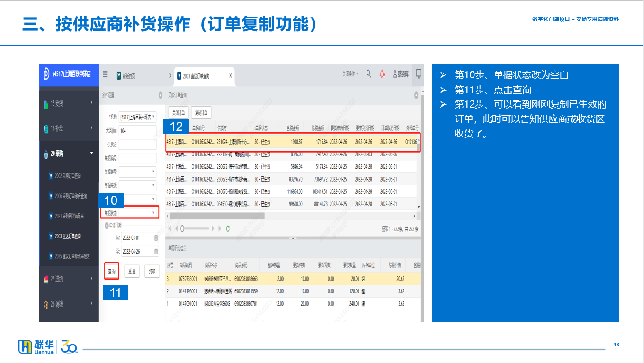This screenshot has height=363, width=644.
Task: Click the 查询 button
Action: tap(112, 272)
